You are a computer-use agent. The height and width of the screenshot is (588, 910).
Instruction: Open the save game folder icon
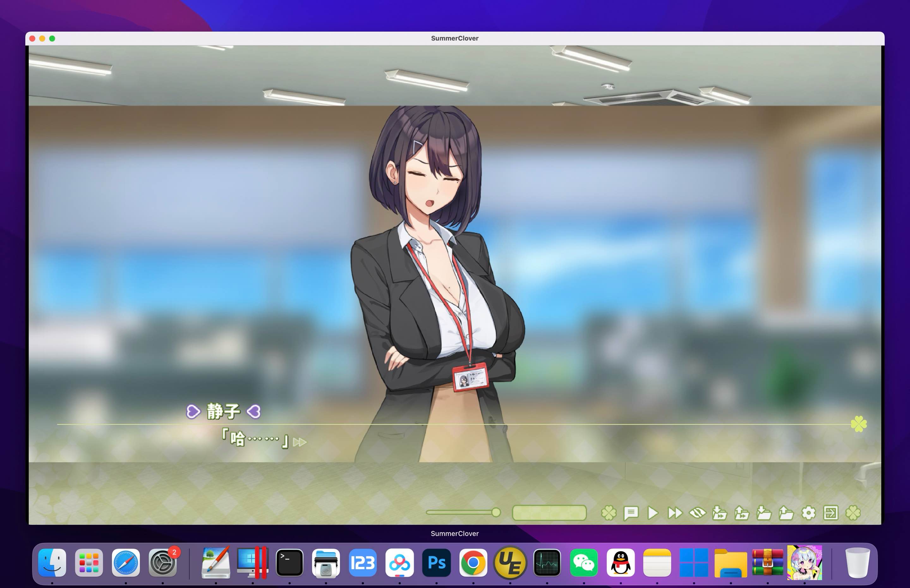pyautogui.click(x=764, y=513)
